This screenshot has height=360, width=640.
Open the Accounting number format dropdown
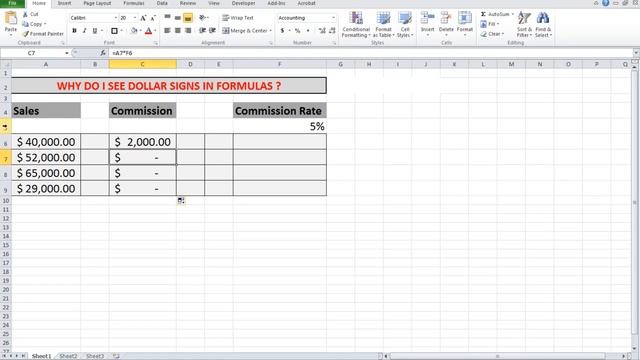tap(333, 18)
